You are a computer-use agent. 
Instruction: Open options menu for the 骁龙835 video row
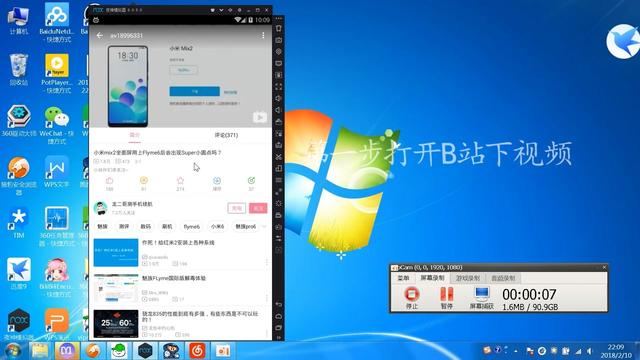point(267,333)
